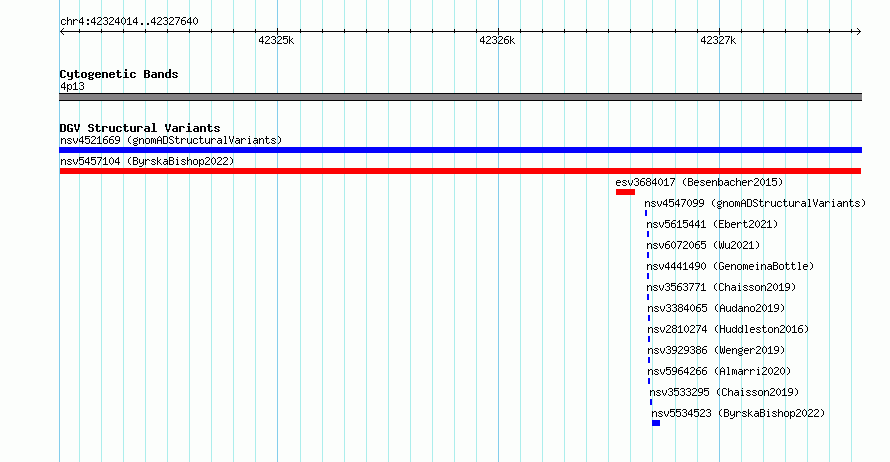The image size is (890, 462).
Task: Click the 4p13 band label
Action: pos(72,86)
